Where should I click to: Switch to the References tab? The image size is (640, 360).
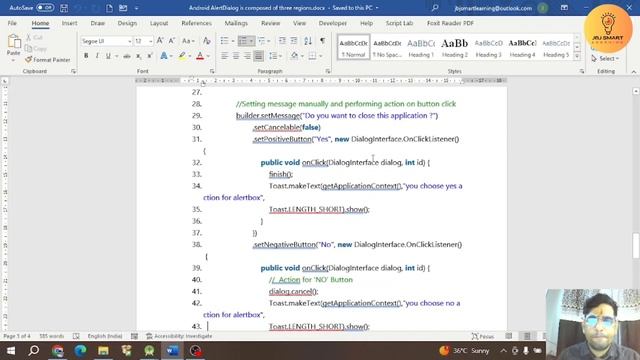[x=196, y=23]
